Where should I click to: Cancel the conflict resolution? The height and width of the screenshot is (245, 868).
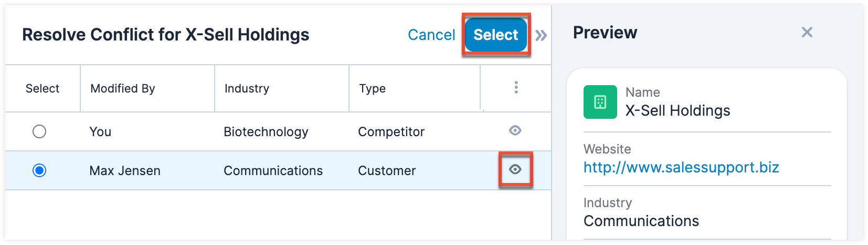[431, 35]
